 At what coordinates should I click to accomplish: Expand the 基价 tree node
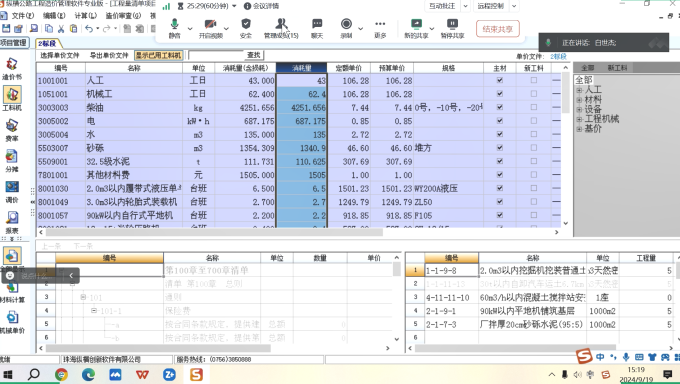point(579,128)
